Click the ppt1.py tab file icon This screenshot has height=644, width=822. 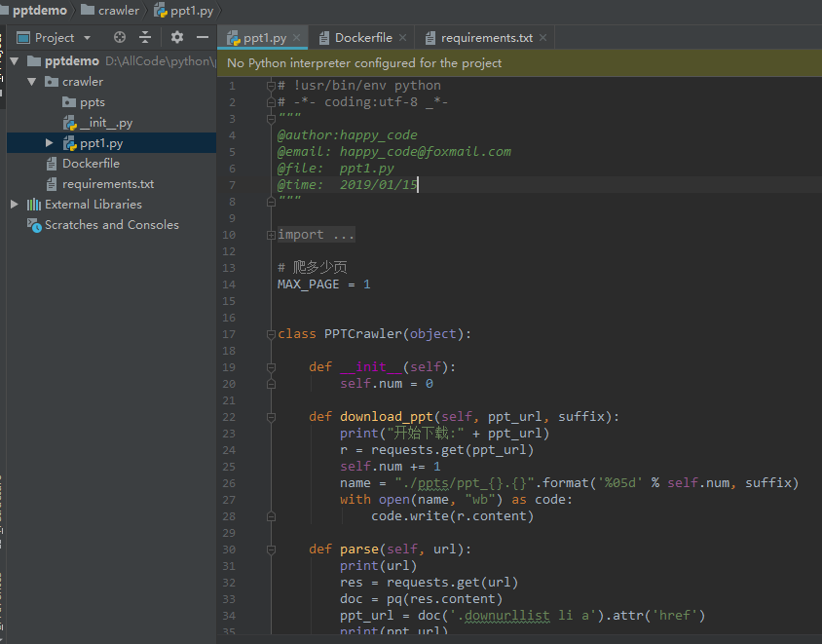click(x=234, y=38)
